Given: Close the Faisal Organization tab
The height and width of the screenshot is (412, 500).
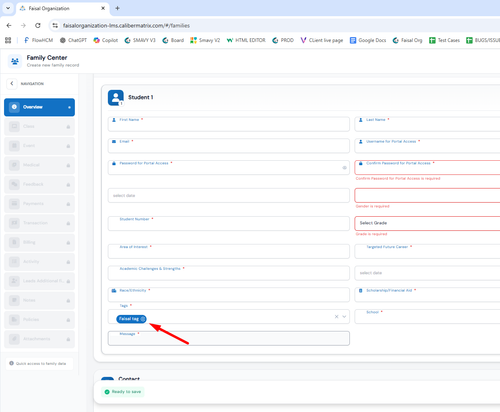Looking at the screenshot, I should (103, 8).
